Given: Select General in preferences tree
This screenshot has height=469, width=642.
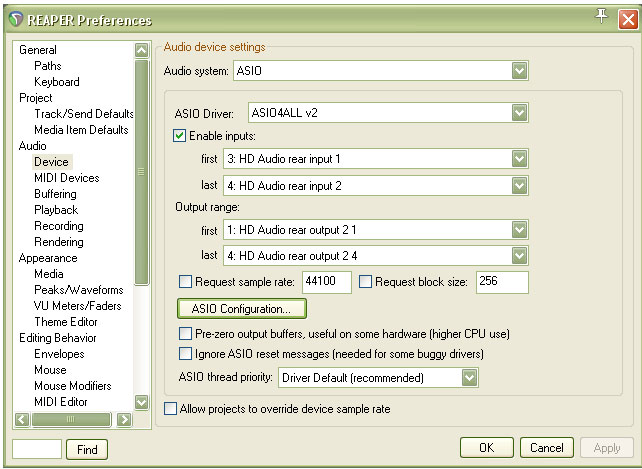Looking at the screenshot, I should coord(38,50).
